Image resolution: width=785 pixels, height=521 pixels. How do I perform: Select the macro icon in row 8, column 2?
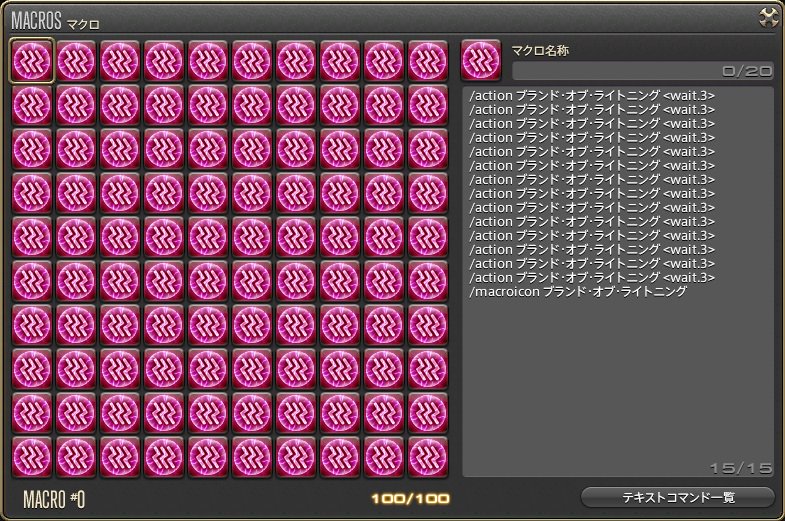76,369
